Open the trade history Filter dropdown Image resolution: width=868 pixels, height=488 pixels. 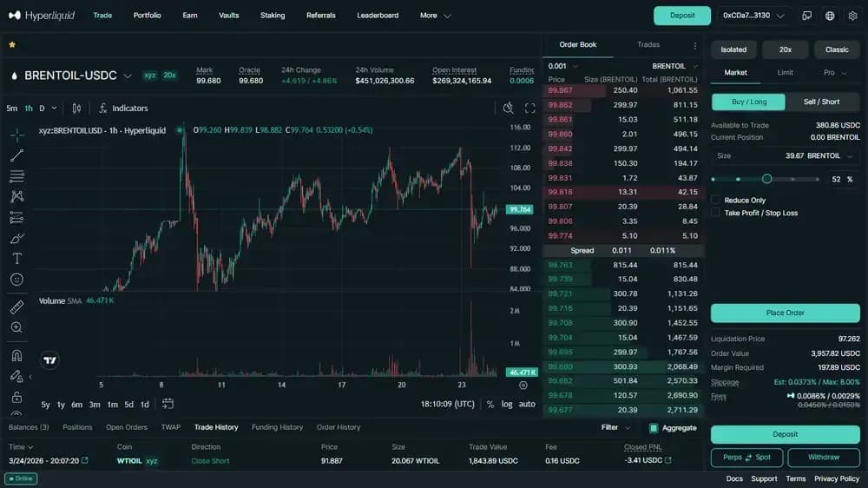pyautogui.click(x=615, y=427)
